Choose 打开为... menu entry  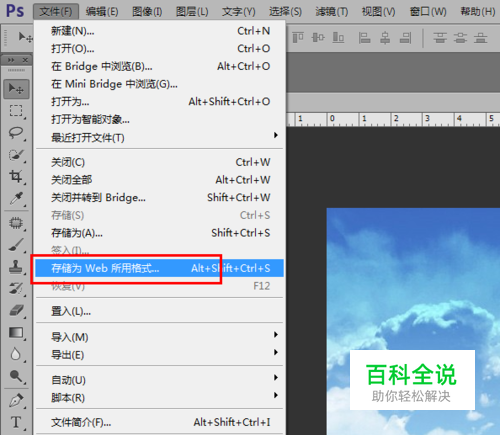click(160, 101)
